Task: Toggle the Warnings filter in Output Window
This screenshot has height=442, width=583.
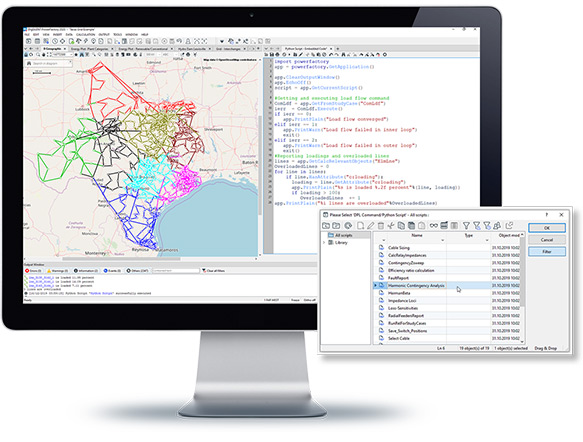Action: pyautogui.click(x=58, y=271)
